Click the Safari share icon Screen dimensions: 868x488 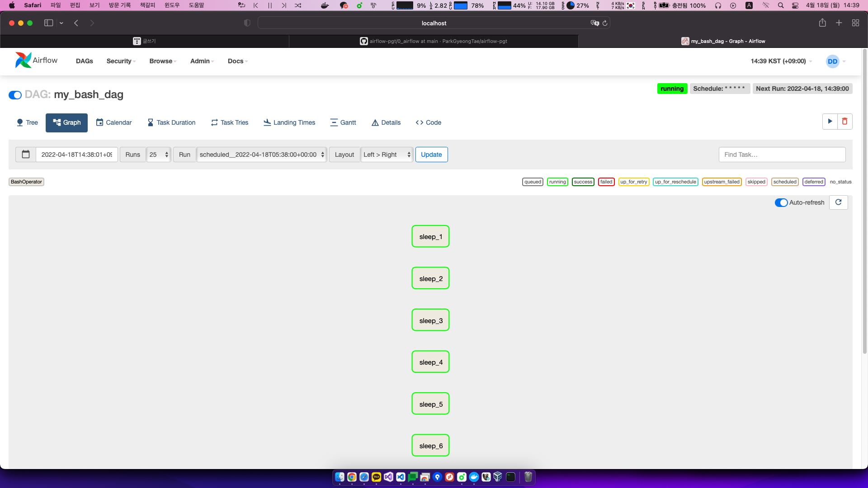point(822,23)
